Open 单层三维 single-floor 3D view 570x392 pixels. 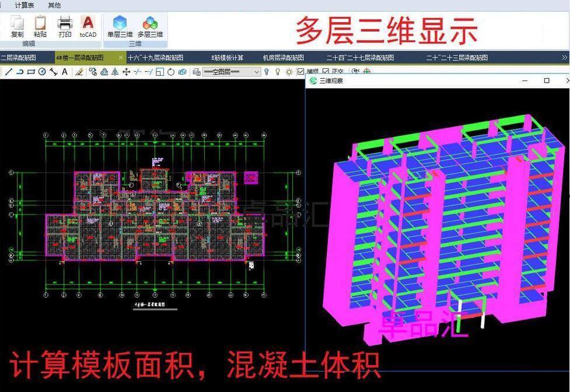[120, 26]
